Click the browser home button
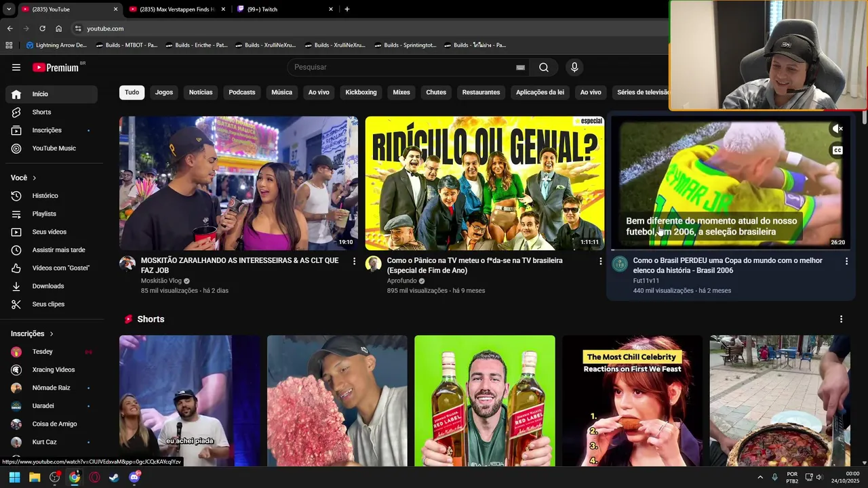This screenshot has width=868, height=488. point(58,28)
